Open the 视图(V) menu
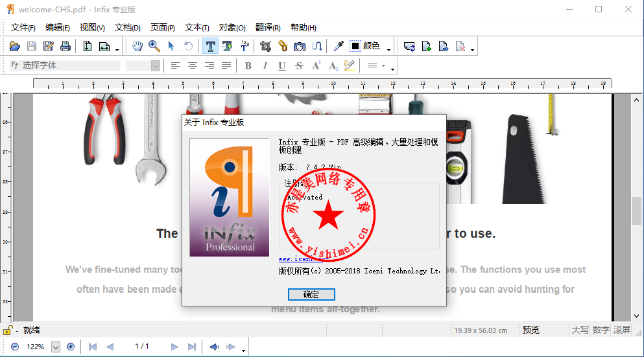 point(92,27)
